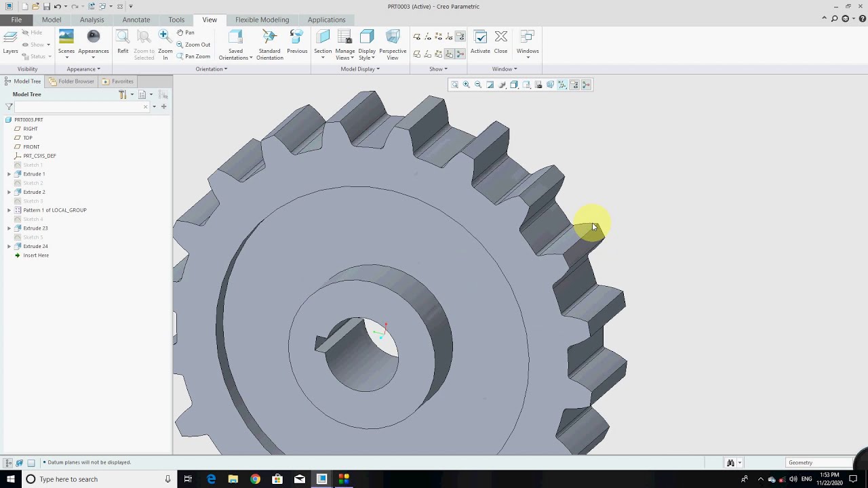Expand the Extrude 2 tree node
868x488 pixels.
pyautogui.click(x=9, y=192)
